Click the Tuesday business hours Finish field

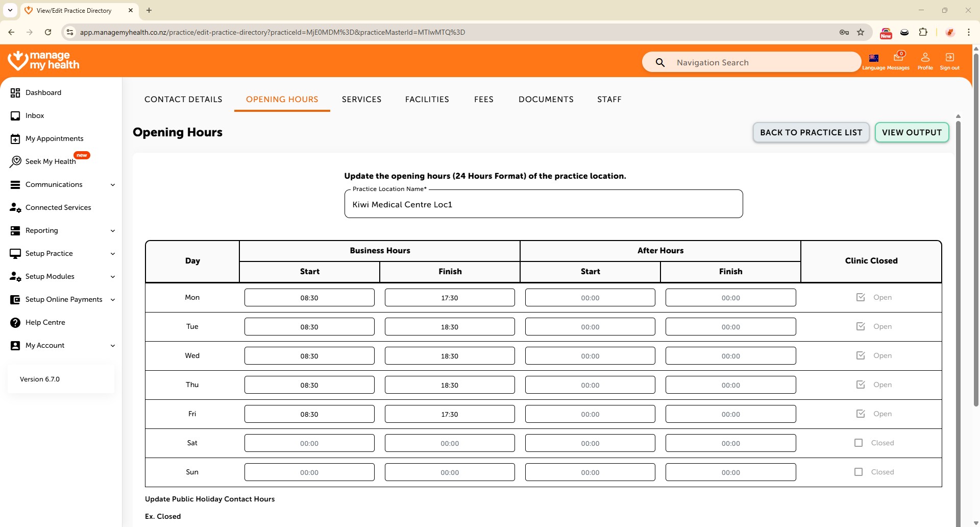[449, 327]
